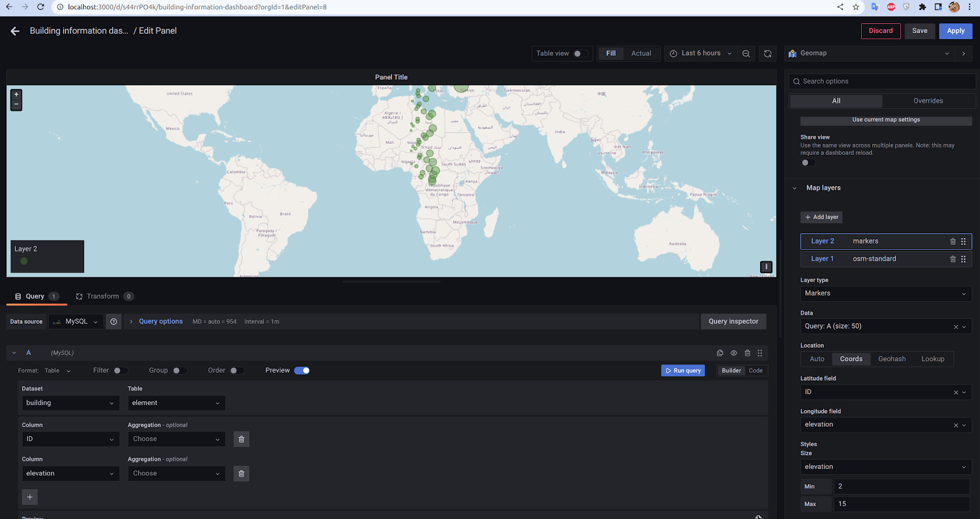Clear the Longitude field value
980x519 pixels.
coord(956,425)
